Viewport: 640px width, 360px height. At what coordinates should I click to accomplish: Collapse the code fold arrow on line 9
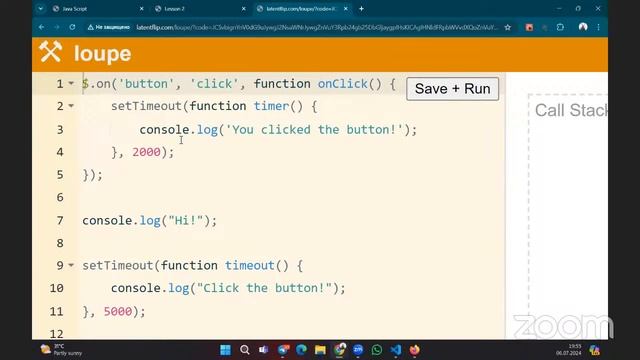click(x=71, y=265)
